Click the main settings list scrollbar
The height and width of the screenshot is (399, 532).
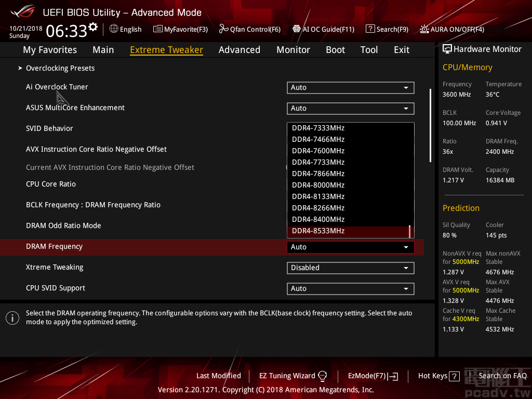click(x=431, y=126)
